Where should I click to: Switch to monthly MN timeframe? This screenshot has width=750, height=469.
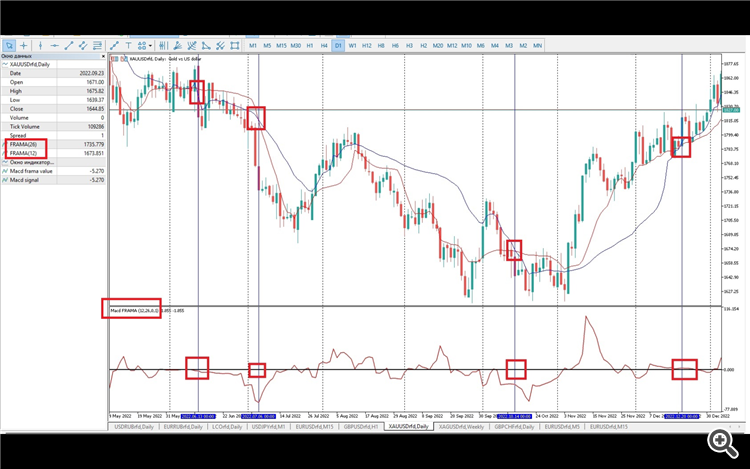pos(538,45)
